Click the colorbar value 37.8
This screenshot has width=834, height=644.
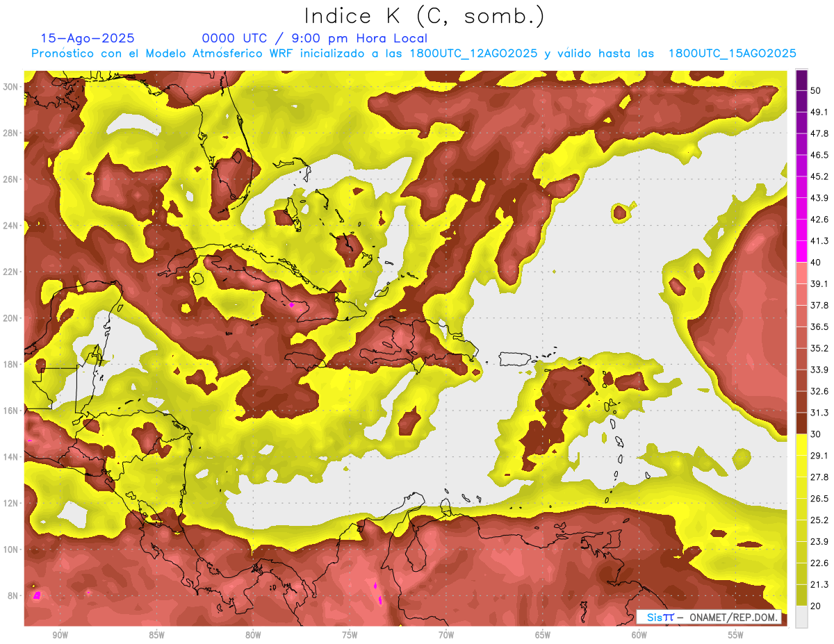[x=819, y=305]
